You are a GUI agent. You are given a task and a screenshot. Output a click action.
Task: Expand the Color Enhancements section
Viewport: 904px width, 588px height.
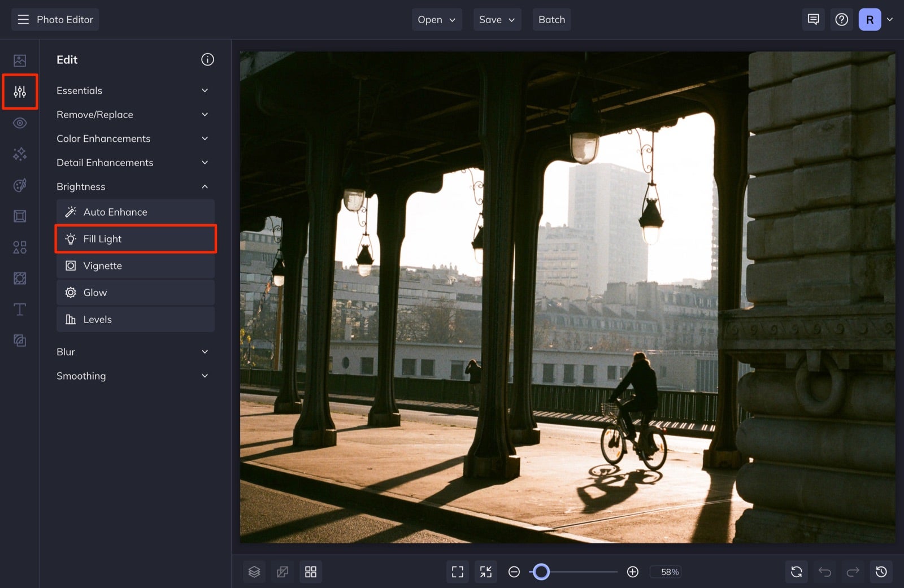pos(134,138)
